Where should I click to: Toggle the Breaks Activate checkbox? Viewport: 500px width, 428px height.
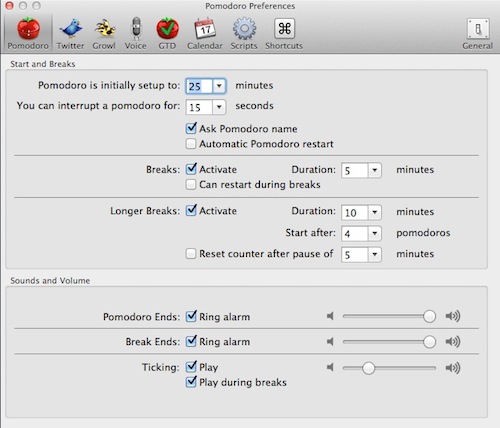point(191,169)
